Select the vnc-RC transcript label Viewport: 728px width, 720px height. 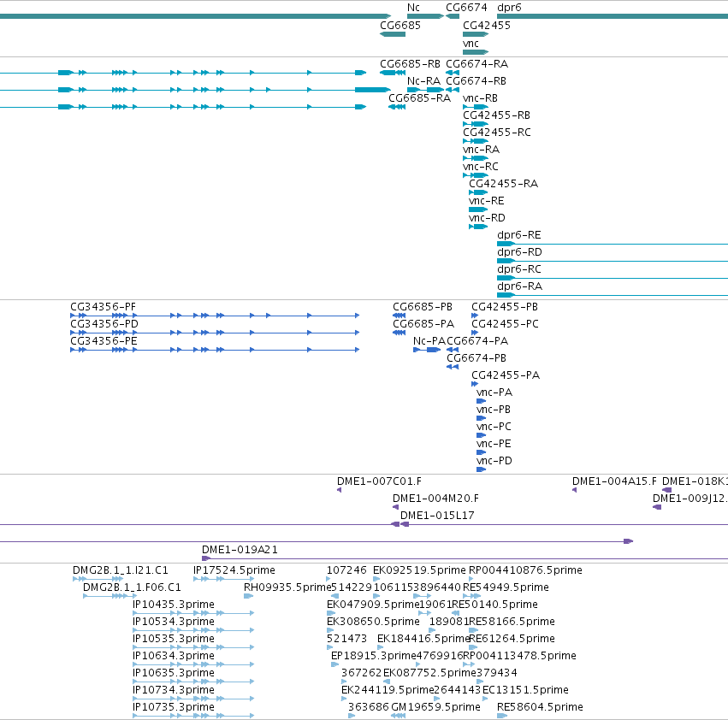[x=481, y=166]
